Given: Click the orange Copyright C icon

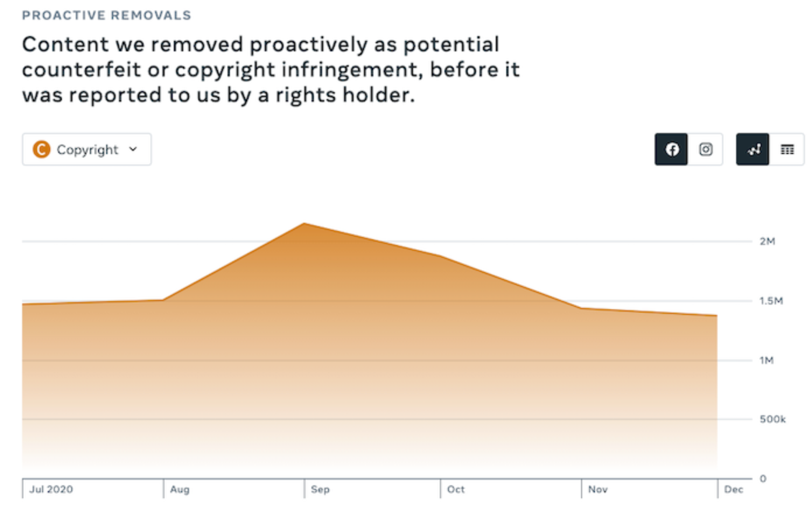Looking at the screenshot, I should [41, 149].
